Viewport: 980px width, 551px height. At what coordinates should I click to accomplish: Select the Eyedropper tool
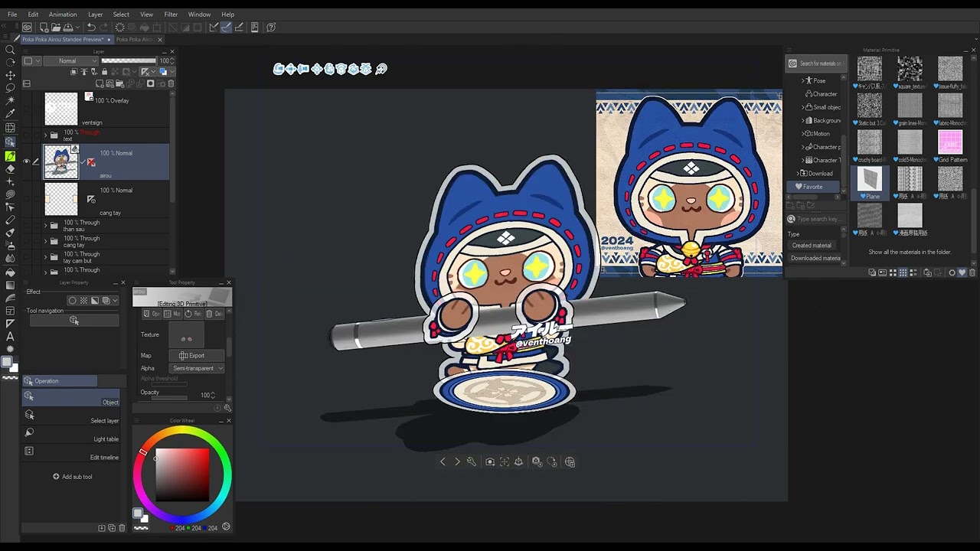pyautogui.click(x=10, y=114)
